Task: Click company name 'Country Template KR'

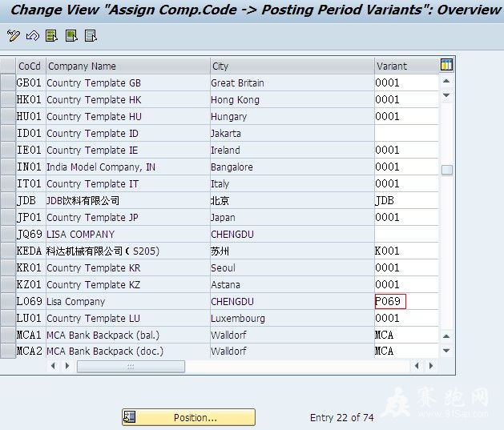Action: 94,267
